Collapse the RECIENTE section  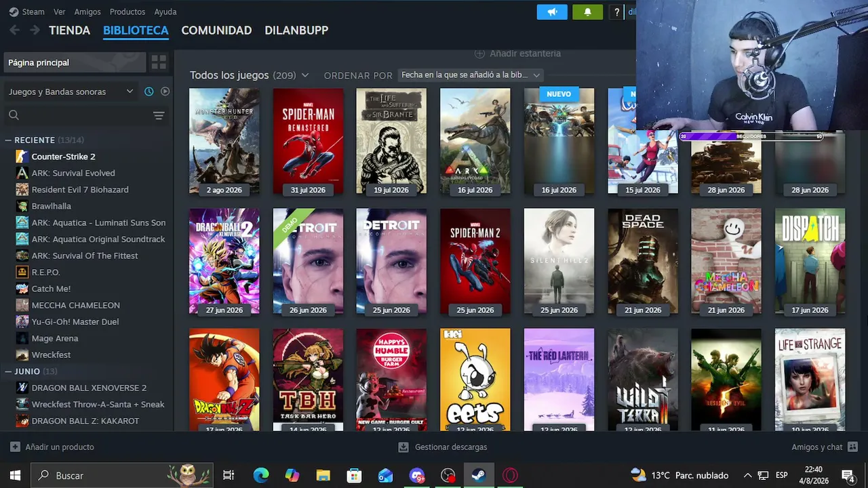(x=9, y=140)
